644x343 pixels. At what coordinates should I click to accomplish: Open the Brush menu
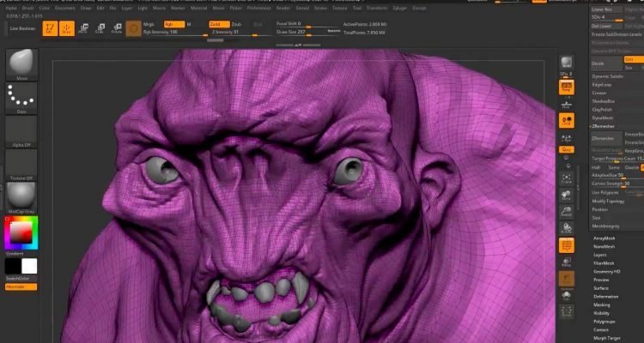[x=28, y=8]
